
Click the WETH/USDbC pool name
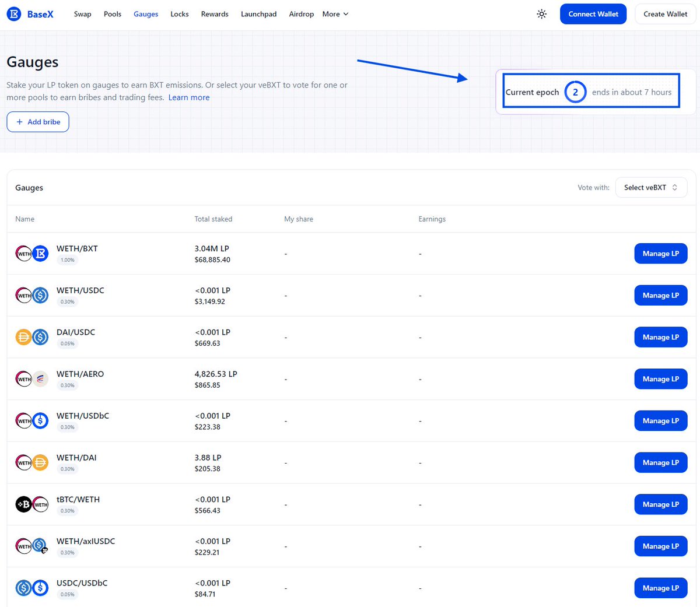(83, 416)
